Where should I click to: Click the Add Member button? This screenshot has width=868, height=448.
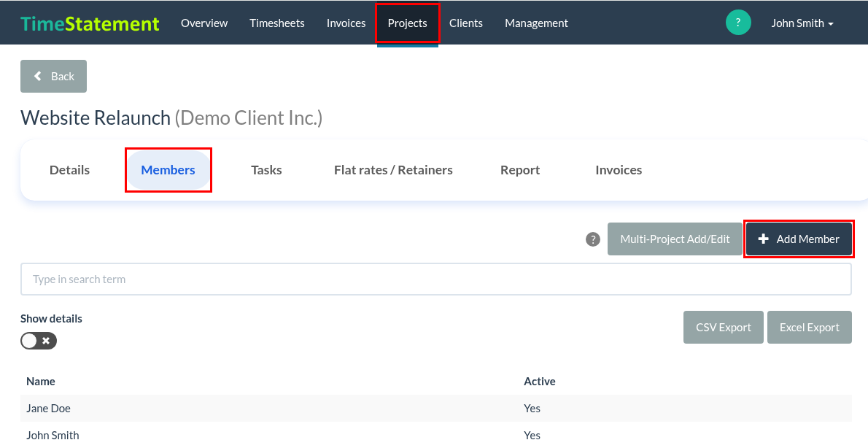pos(799,239)
